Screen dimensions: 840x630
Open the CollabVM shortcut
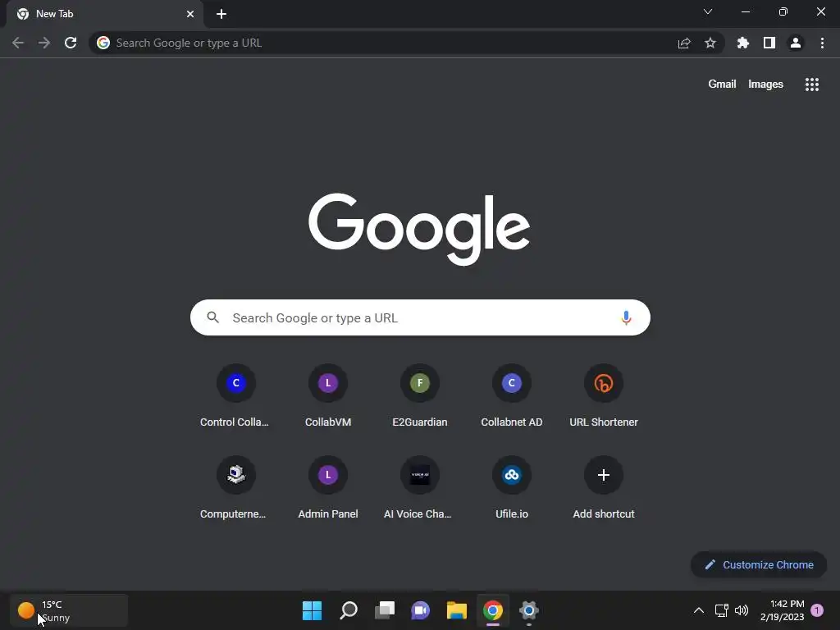[328, 396]
